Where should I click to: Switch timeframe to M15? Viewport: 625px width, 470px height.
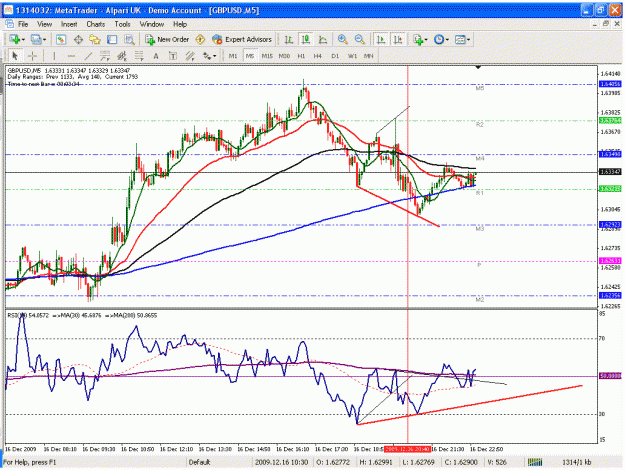pos(267,56)
